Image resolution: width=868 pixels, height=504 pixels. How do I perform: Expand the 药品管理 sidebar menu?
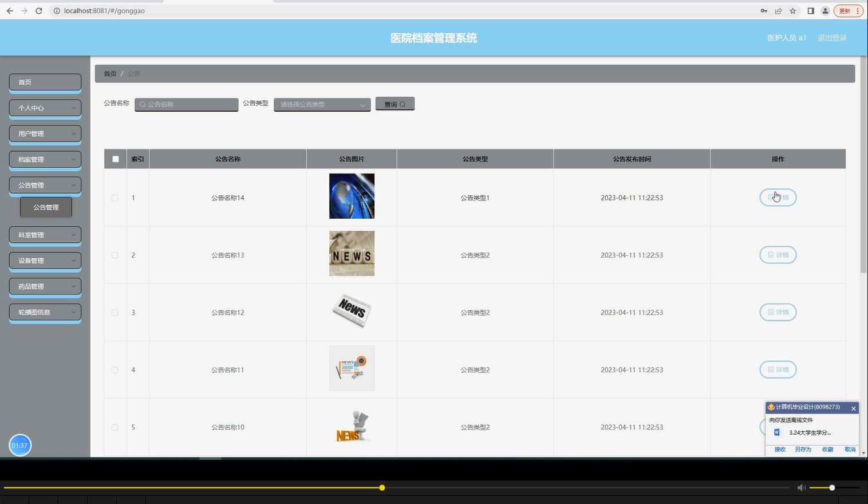[x=45, y=286]
